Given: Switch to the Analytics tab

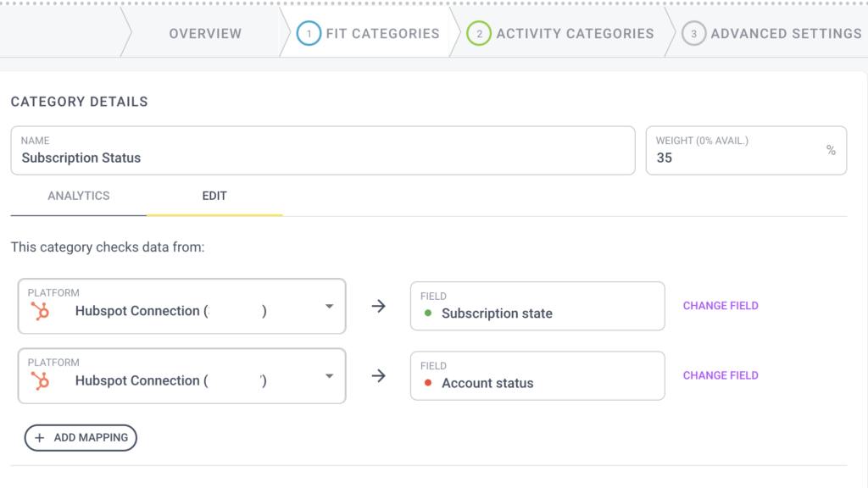Looking at the screenshot, I should [x=79, y=196].
